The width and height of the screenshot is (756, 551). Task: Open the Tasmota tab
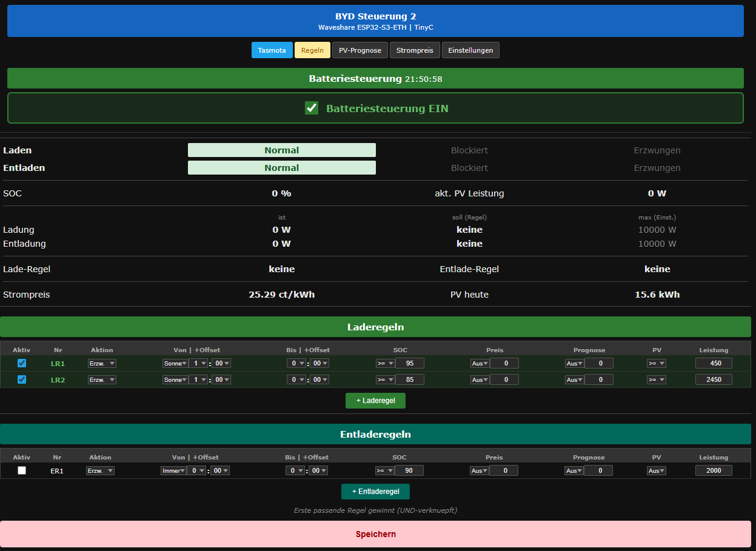[x=272, y=50]
